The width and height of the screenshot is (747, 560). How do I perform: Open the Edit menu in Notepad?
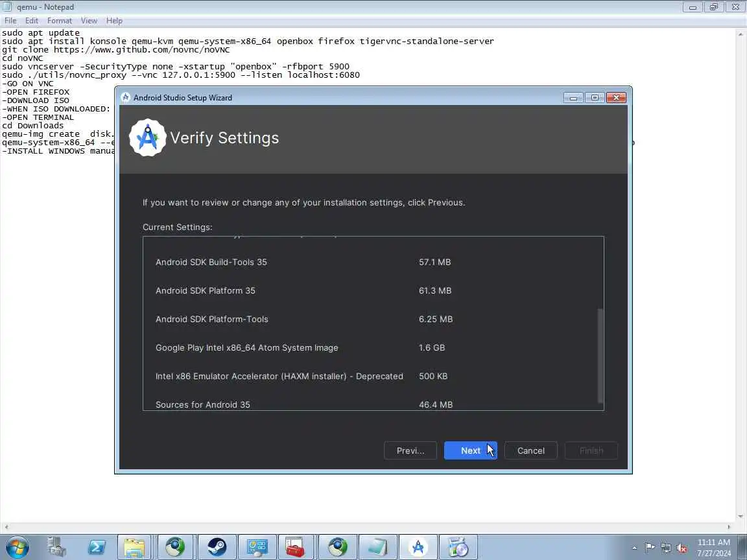(x=31, y=21)
